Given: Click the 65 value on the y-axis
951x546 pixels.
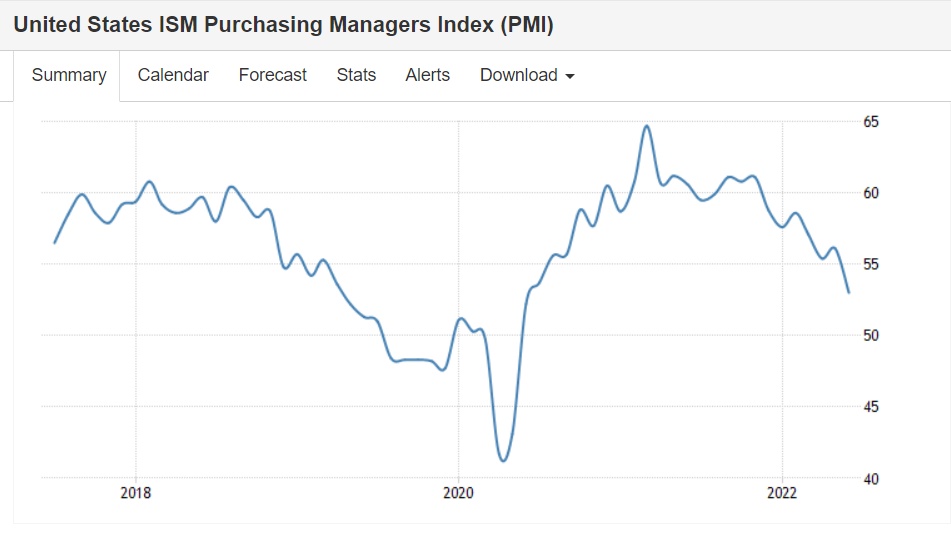Looking at the screenshot, I should (x=871, y=121).
